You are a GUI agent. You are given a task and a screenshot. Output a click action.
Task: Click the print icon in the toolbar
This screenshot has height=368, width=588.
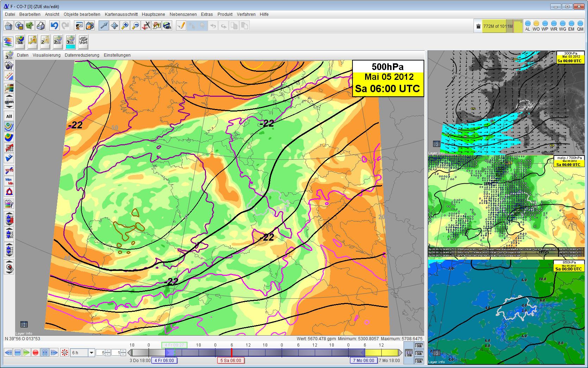40,26
